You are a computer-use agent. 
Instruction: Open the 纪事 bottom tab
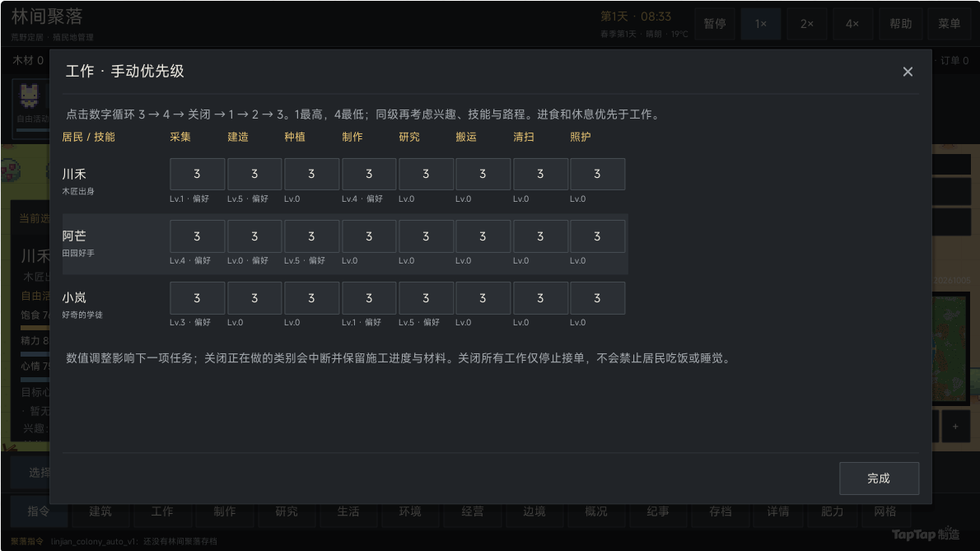point(658,511)
